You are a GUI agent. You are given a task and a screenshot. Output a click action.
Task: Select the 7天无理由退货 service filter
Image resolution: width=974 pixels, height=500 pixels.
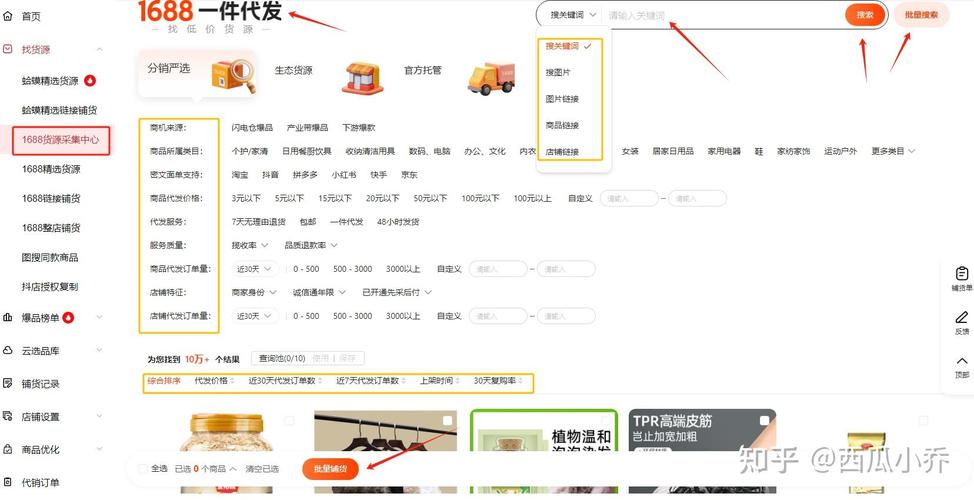[x=258, y=222]
